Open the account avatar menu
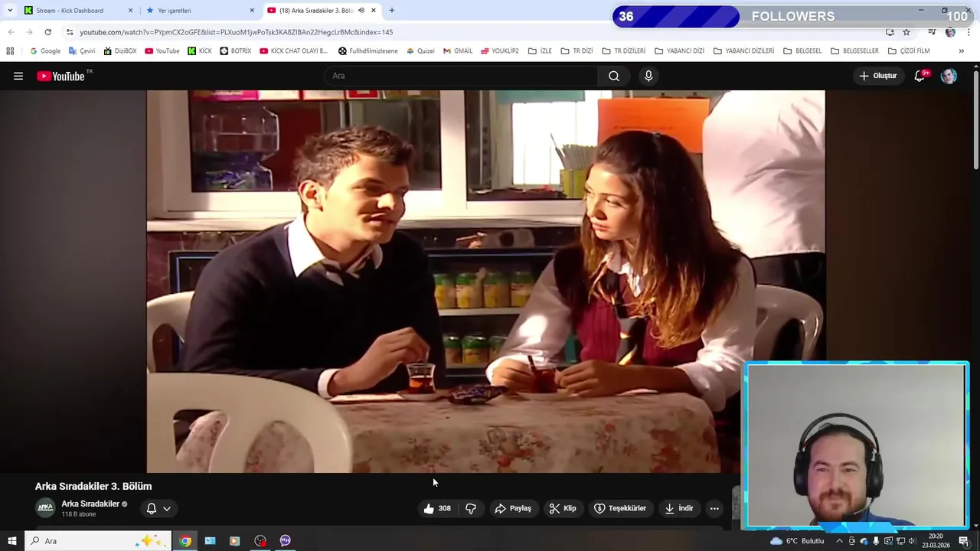The width and height of the screenshot is (980, 551). (949, 76)
